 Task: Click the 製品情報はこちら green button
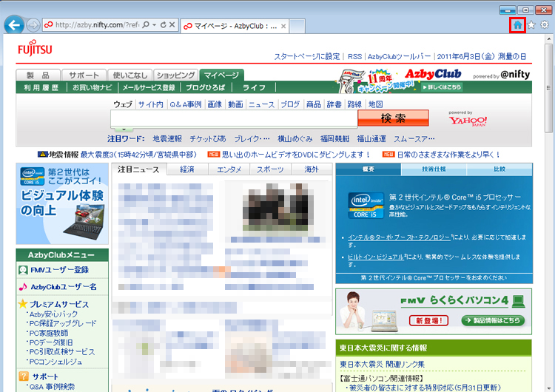493,320
